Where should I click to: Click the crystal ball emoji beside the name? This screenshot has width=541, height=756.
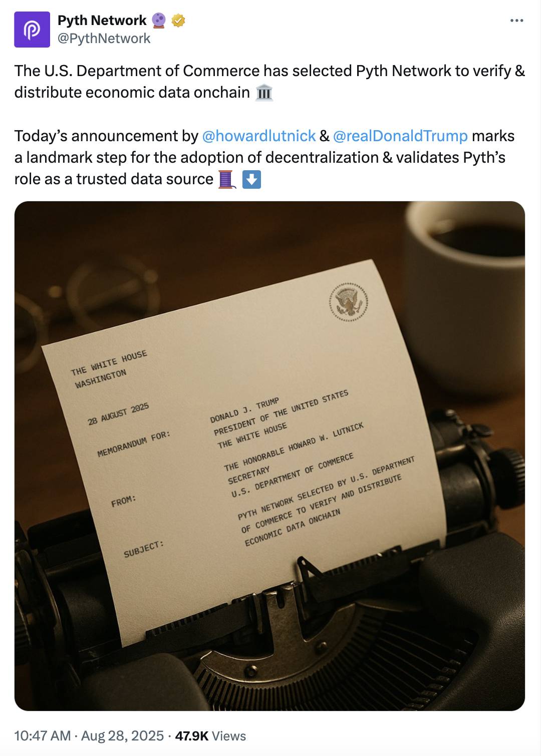[x=157, y=21]
